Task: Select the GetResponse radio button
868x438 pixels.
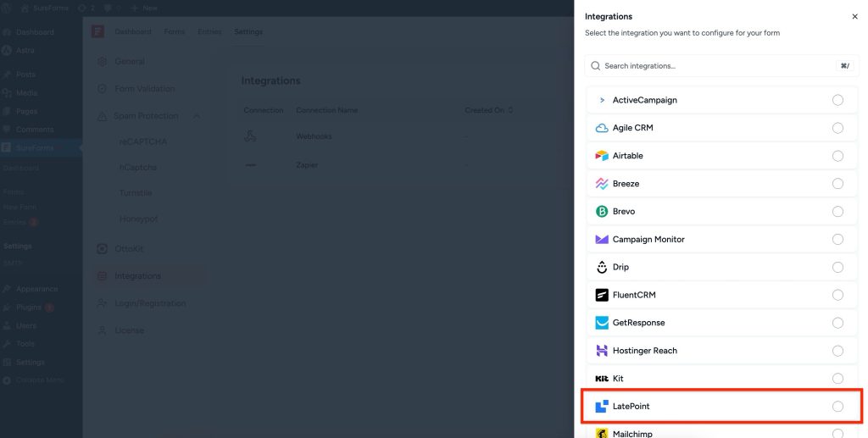Action: [837, 323]
